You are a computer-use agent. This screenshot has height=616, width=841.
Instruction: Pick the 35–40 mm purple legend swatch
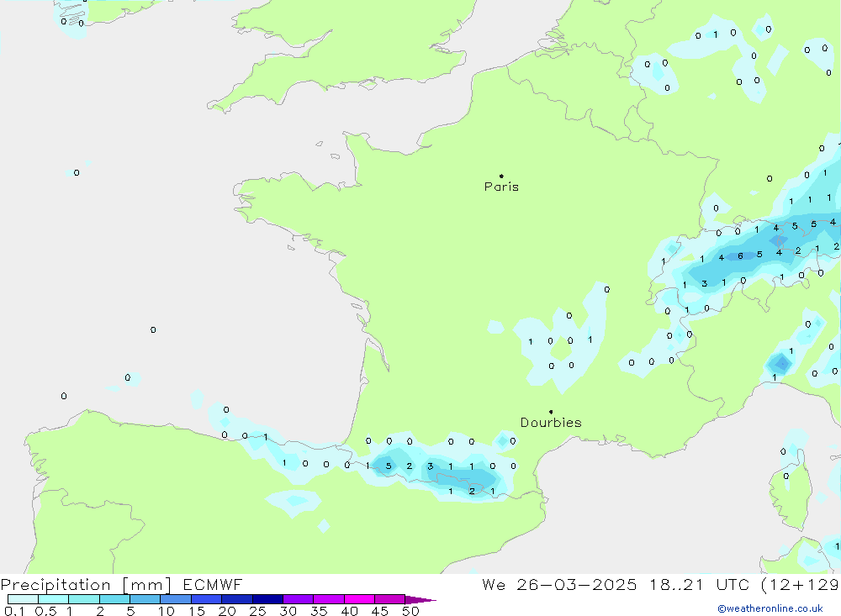point(329,599)
